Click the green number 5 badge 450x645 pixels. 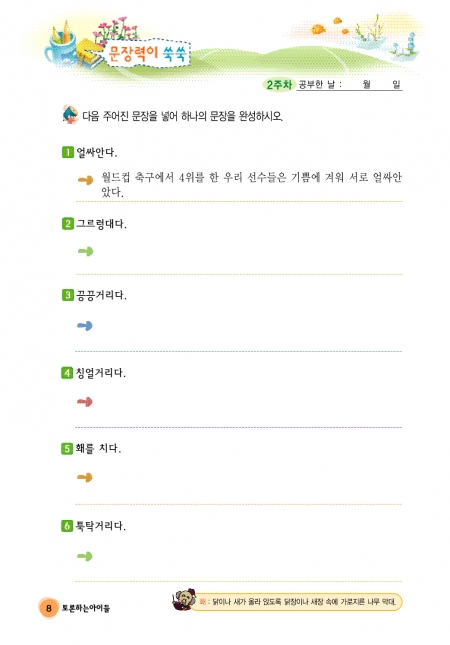67,448
